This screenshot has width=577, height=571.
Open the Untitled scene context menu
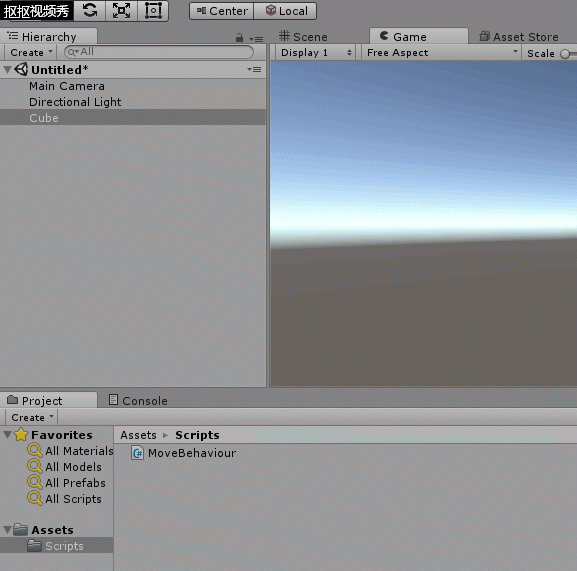tap(255, 70)
